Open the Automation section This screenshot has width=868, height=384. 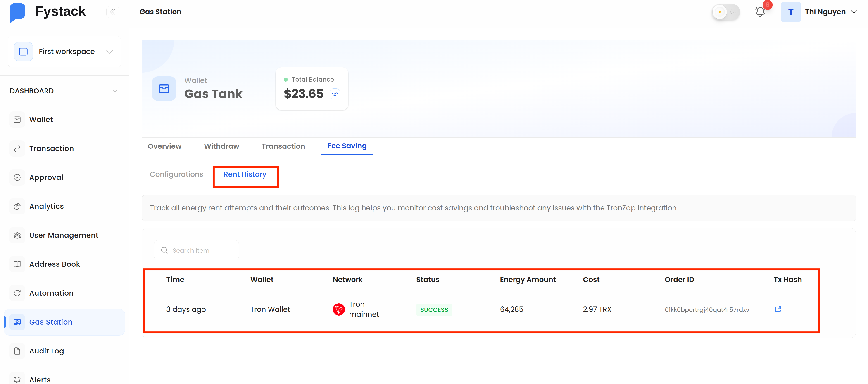[x=51, y=293]
